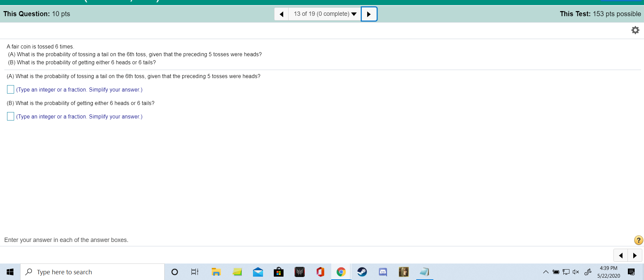Image resolution: width=644 pixels, height=280 pixels.
Task: Open the Predator app taskbar icon
Action: point(300,272)
